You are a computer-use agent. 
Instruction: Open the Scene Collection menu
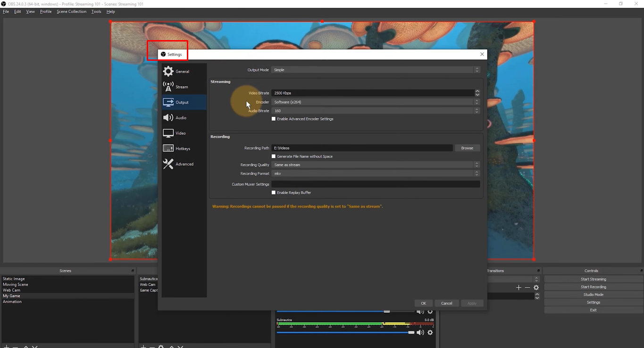coord(71,11)
